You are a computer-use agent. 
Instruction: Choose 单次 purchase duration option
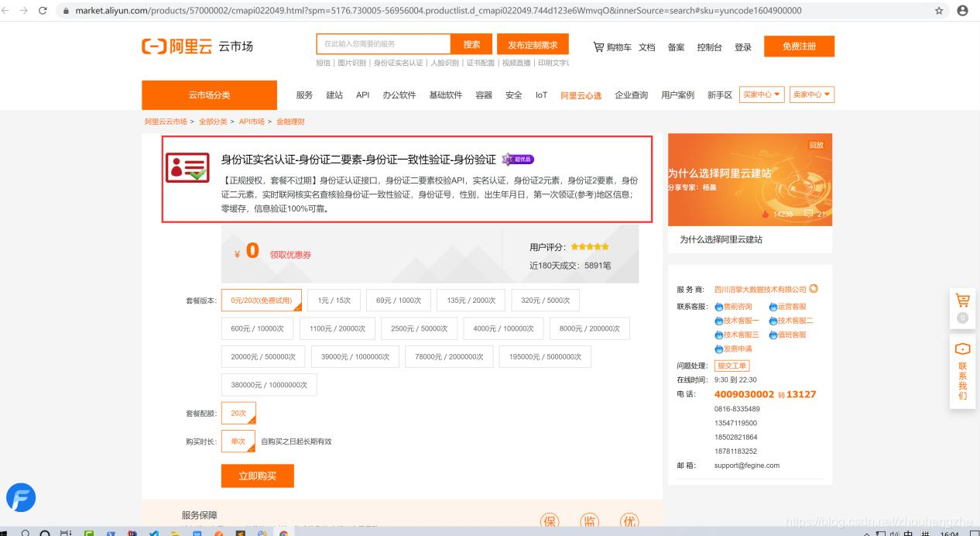pyautogui.click(x=238, y=441)
